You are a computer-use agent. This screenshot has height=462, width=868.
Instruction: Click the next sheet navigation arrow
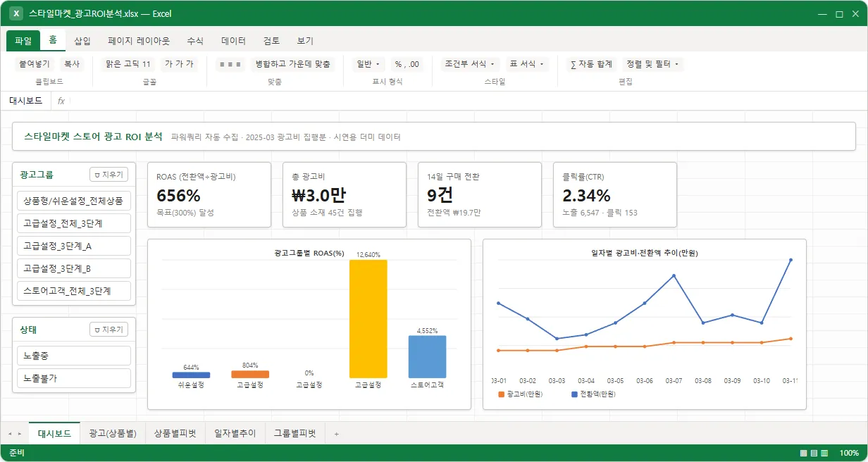20,434
